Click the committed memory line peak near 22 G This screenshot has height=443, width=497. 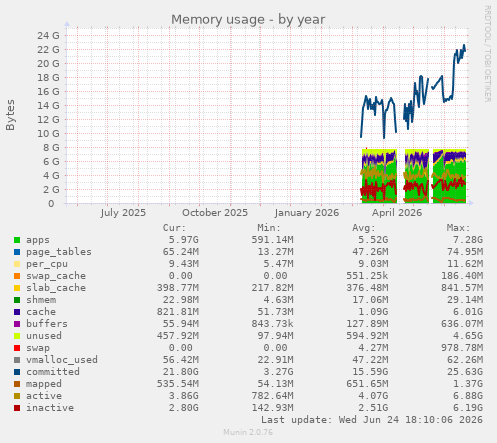[x=464, y=46]
